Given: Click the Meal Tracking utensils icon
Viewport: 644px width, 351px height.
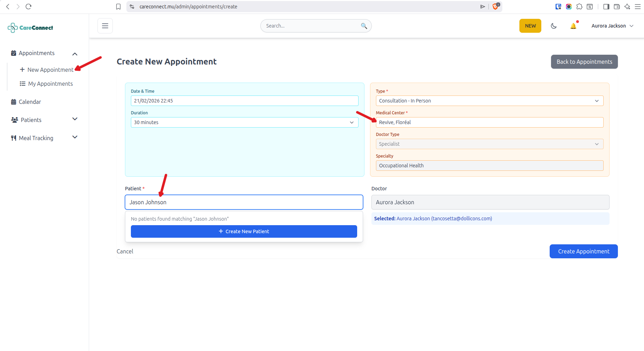Looking at the screenshot, I should pyautogui.click(x=14, y=138).
